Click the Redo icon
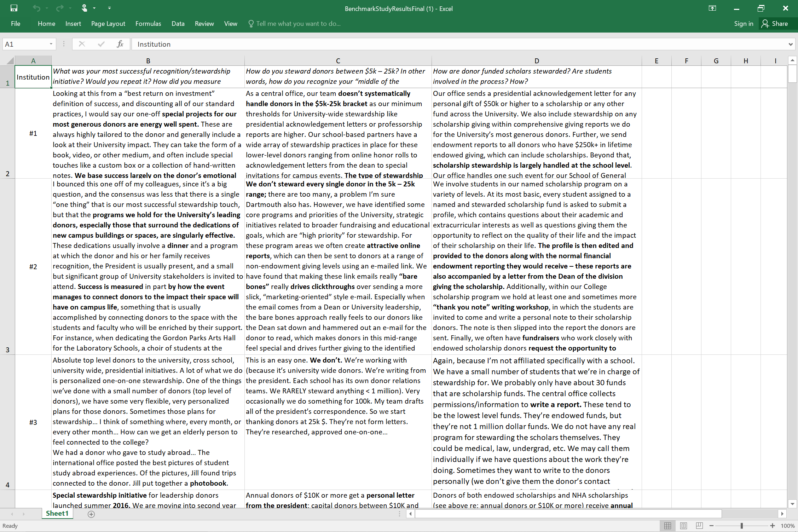 [x=59, y=8]
